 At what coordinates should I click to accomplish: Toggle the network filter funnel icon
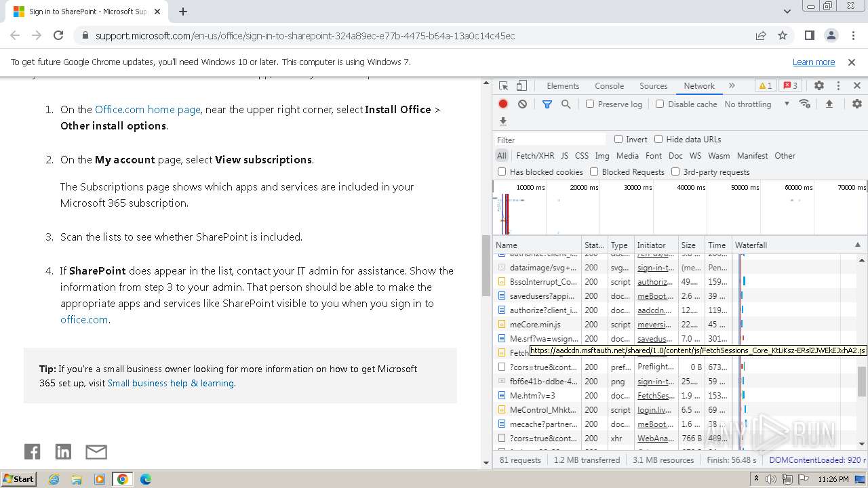tap(547, 104)
